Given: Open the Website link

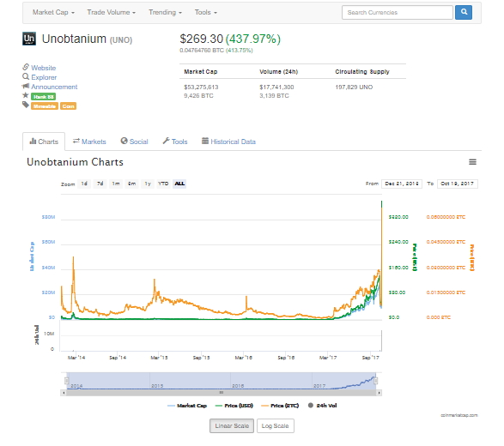Looking at the screenshot, I should pos(44,68).
